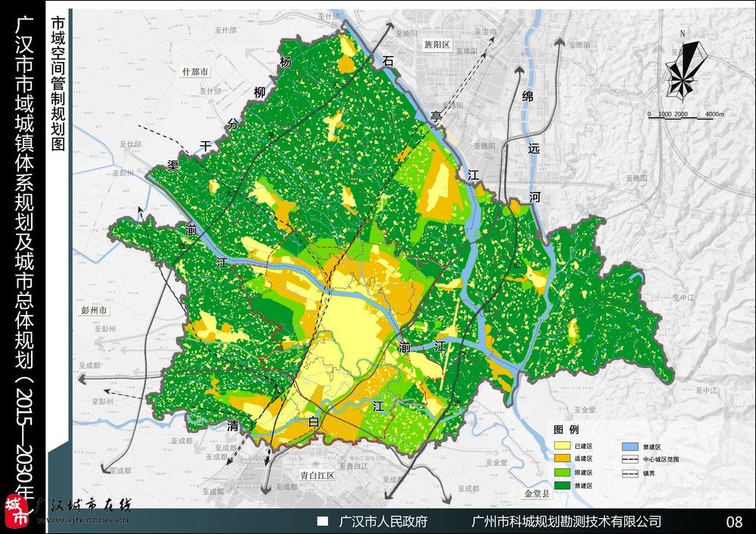756x534 pixels.
Task: Click the red 城市 logo stamp
Action: [16, 511]
